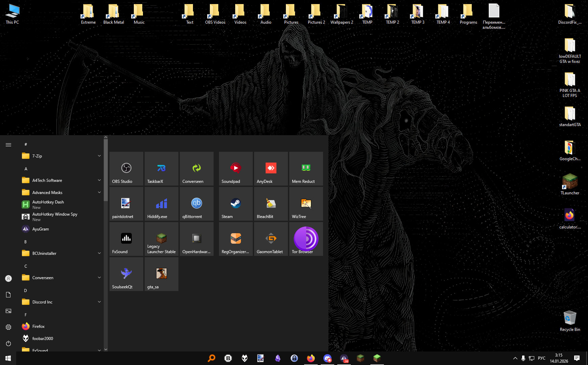The height and width of the screenshot is (365, 588).
Task: Launch the Soundpad tile
Action: click(x=236, y=169)
